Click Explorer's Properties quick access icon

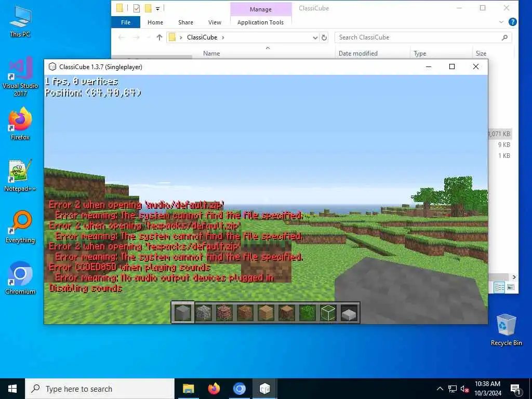tap(137, 8)
